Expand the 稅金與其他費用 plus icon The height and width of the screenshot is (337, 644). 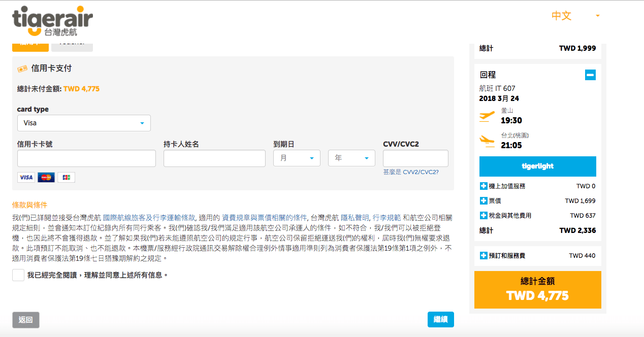click(x=483, y=215)
